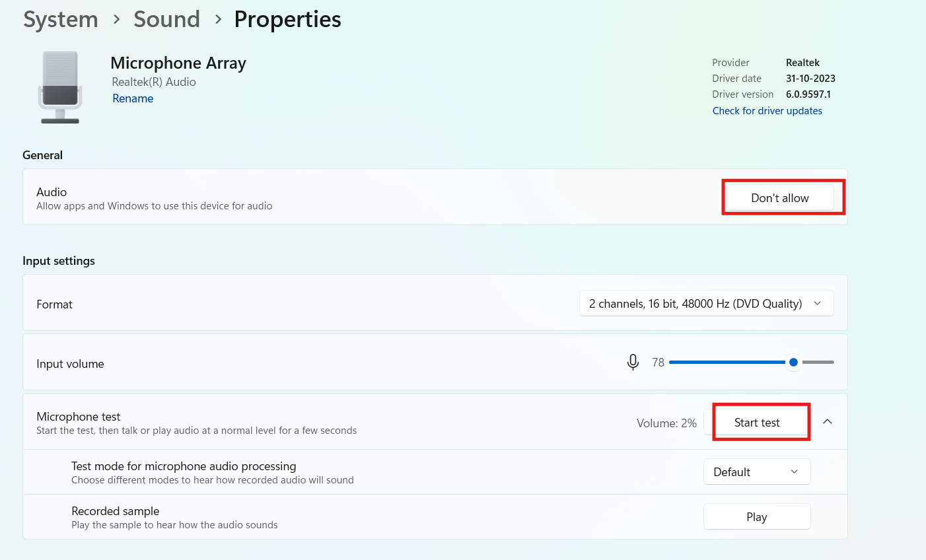Select the microphone icon beside input volume
The width and height of the screenshot is (926, 560).
pos(633,362)
